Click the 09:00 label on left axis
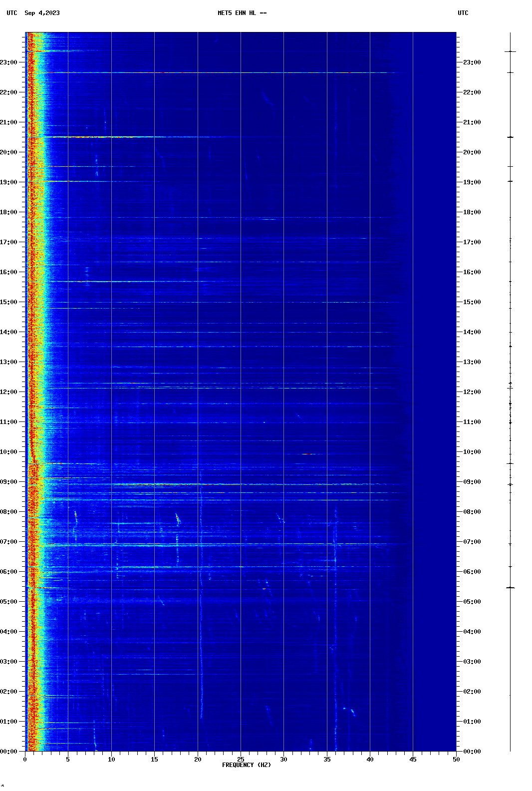 click(9, 482)
